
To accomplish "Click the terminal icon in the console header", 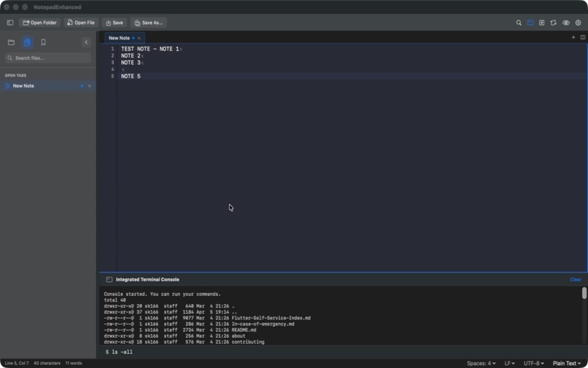I will pos(109,280).
